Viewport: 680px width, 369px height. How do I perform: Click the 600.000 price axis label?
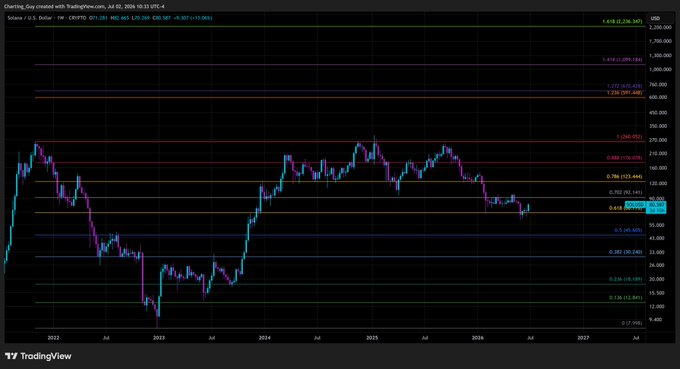[658, 97]
